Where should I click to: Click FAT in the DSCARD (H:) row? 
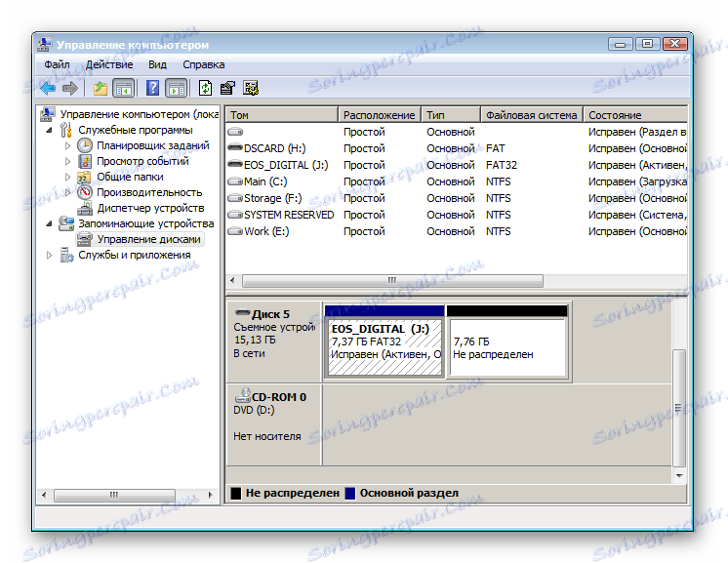[x=495, y=148]
